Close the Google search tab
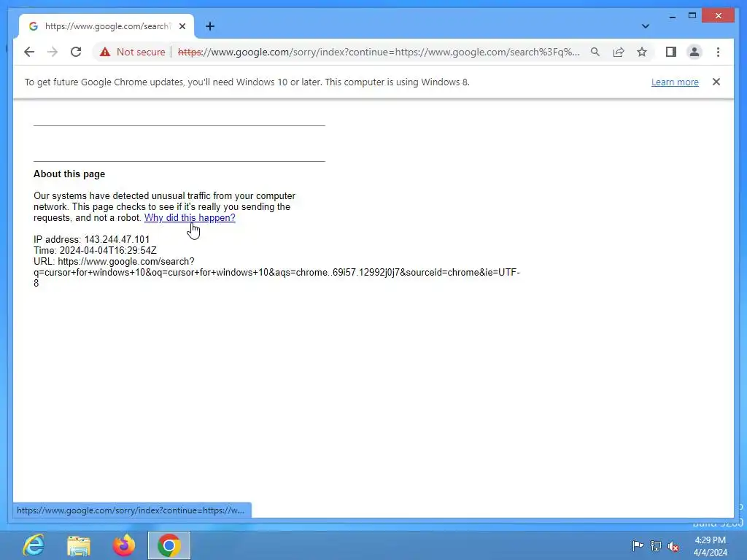Image resolution: width=747 pixels, height=560 pixels. (x=182, y=26)
